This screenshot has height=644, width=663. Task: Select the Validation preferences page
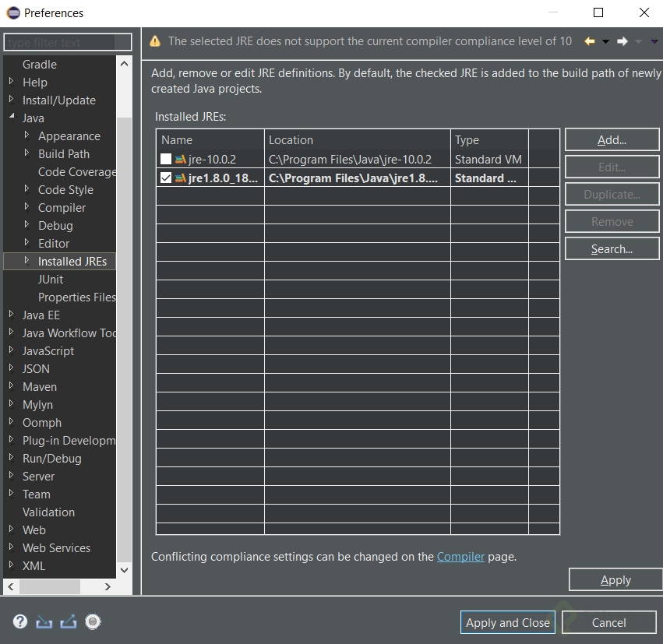(48, 512)
